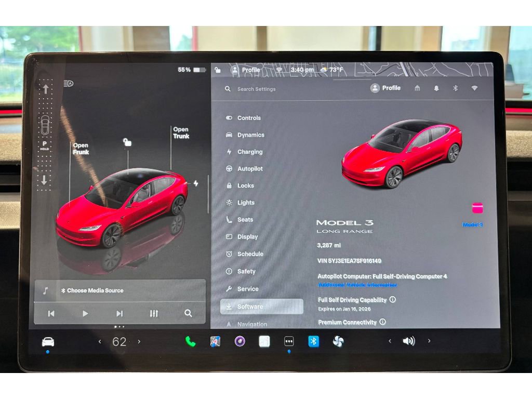The height and width of the screenshot is (399, 532).
Task: Open the climate fan icon
Action: 338,341
